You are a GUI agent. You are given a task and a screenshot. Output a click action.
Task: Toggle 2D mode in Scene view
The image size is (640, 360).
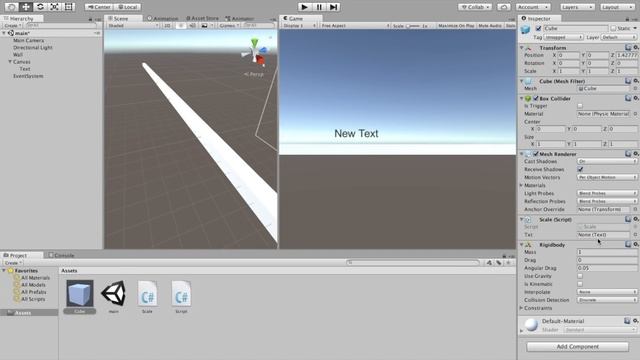pos(167,25)
